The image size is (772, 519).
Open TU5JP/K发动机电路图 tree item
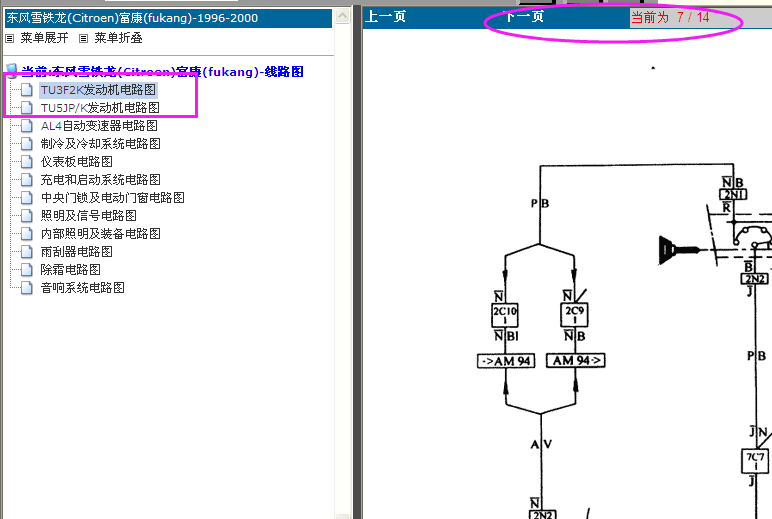pos(100,108)
